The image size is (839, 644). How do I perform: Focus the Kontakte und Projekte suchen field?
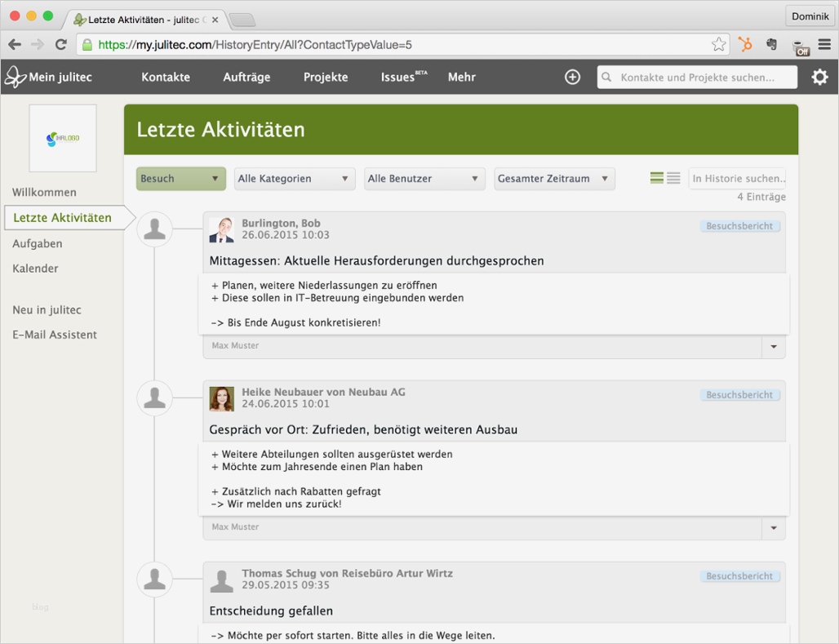pos(697,77)
